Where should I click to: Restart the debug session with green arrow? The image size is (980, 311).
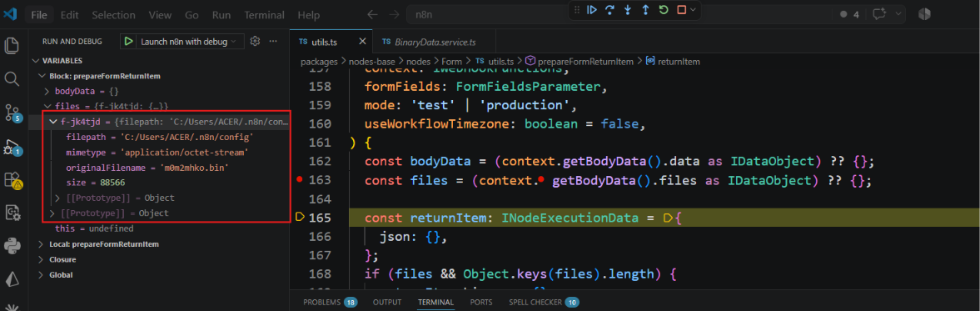click(x=664, y=10)
